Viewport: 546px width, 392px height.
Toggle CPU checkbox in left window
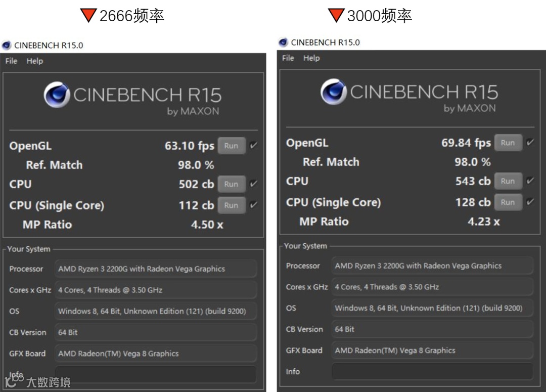(x=254, y=183)
